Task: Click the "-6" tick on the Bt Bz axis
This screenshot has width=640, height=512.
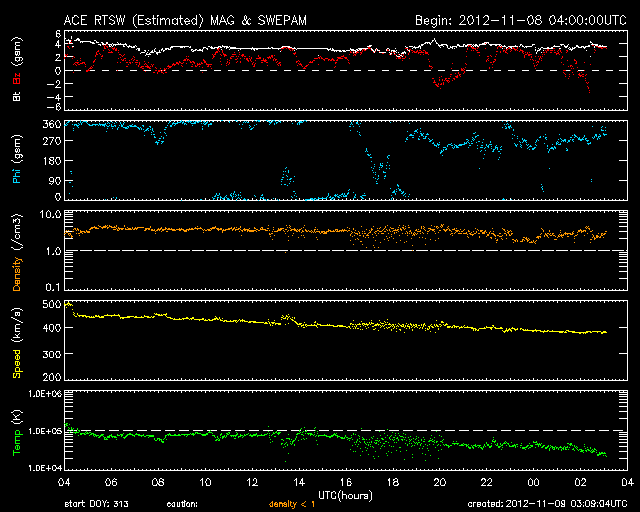Action: pyautogui.click(x=55, y=107)
